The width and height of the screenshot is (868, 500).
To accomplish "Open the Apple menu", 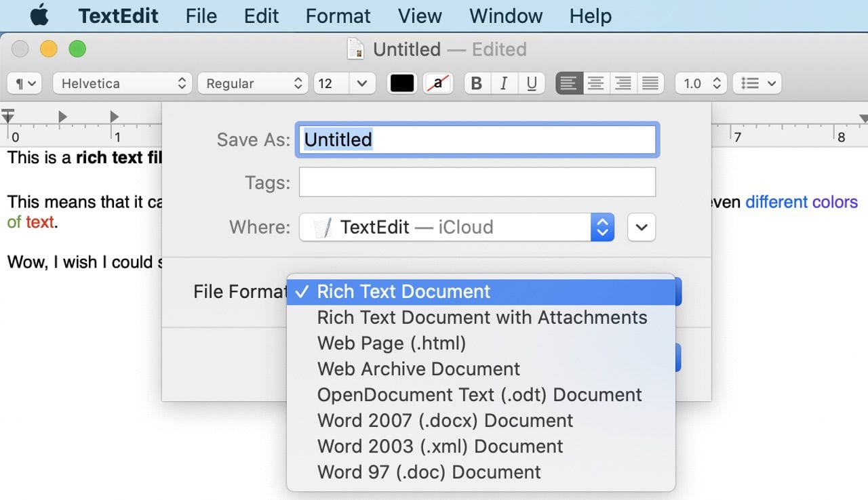I will pos(39,16).
